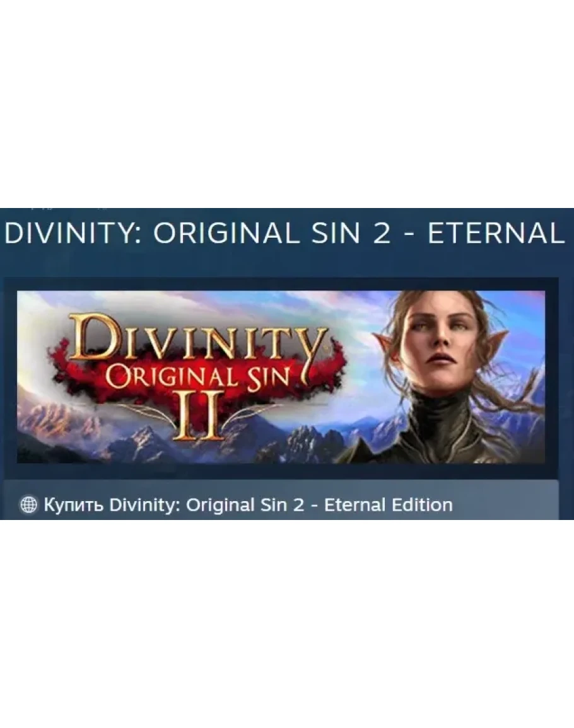Image resolution: width=574 pixels, height=728 pixels.
Task: Click the globe icon beside Купить
Action: click(28, 504)
